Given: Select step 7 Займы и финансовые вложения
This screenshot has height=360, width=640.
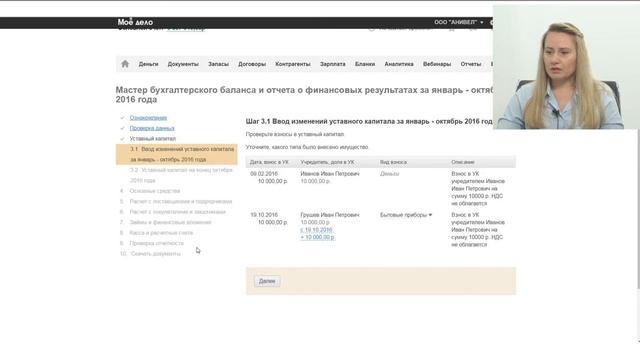Looking at the screenshot, I should (170, 222).
